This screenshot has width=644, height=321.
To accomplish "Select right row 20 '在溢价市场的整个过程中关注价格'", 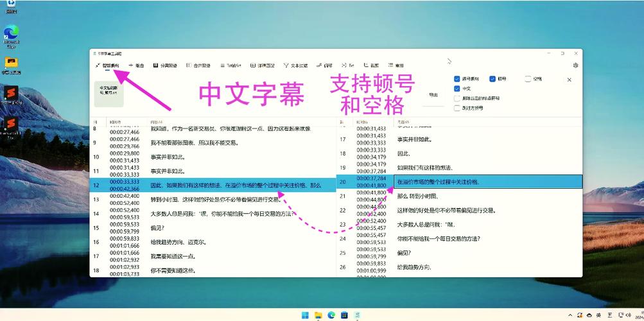I will click(x=459, y=182).
